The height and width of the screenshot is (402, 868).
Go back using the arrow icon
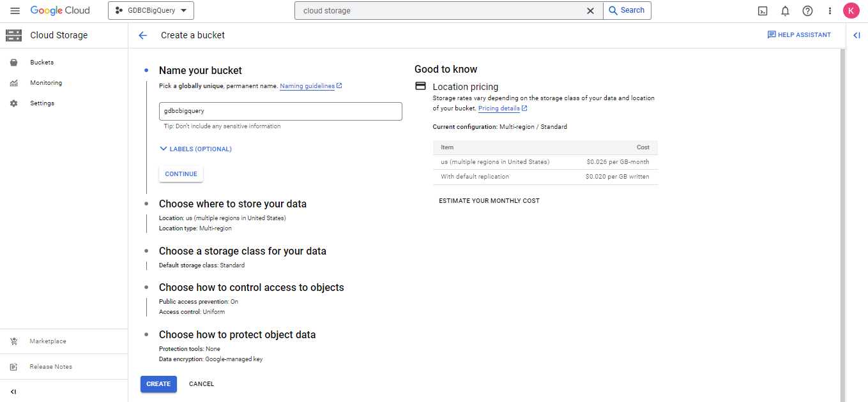142,35
